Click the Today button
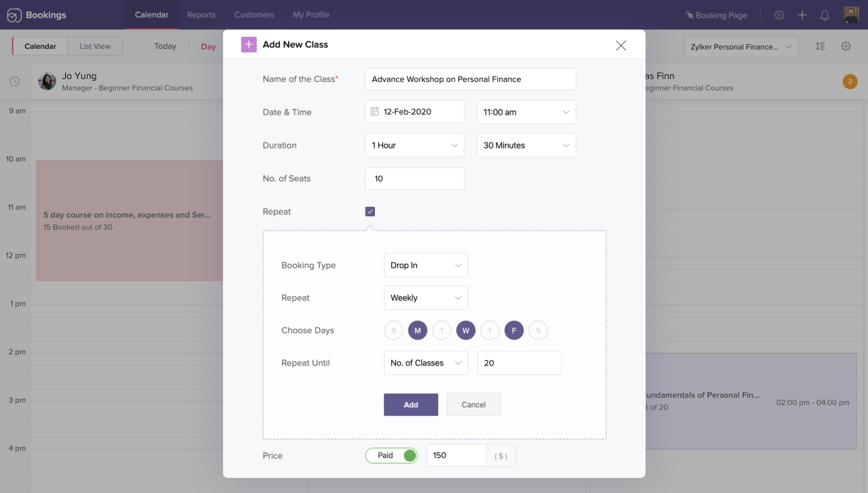 (165, 46)
